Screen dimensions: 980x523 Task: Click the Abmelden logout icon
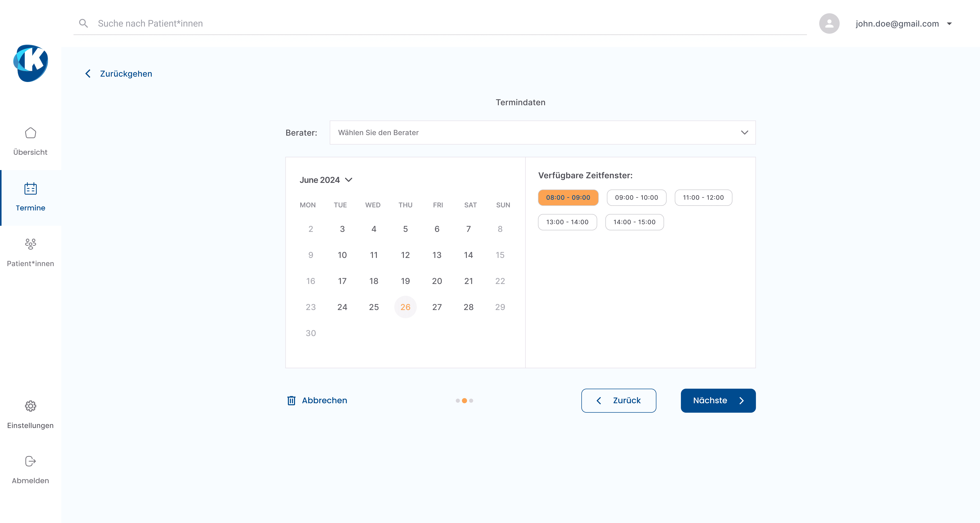pyautogui.click(x=30, y=461)
